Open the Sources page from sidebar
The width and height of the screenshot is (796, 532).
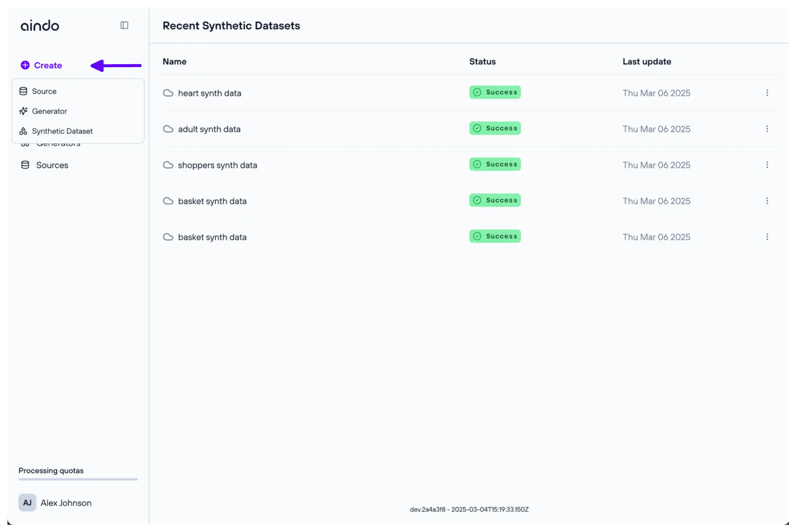52,165
